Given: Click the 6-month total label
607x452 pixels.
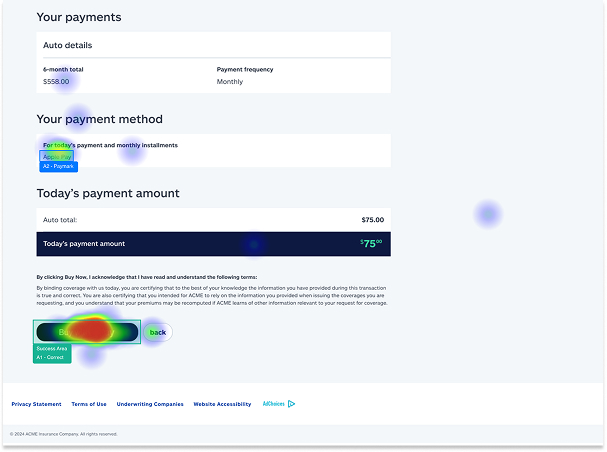Looking at the screenshot, I should [x=63, y=70].
